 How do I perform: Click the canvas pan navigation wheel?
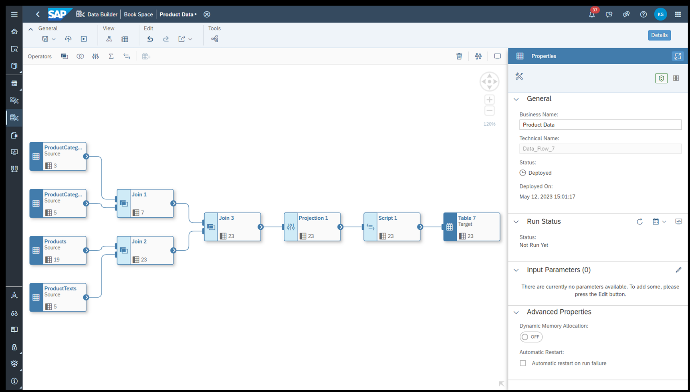[489, 82]
